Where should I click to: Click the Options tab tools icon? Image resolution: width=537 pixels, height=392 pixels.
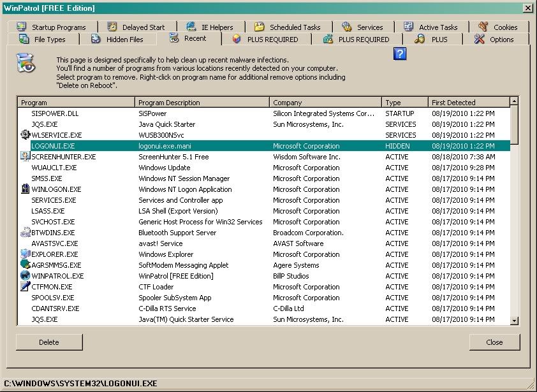coord(480,39)
